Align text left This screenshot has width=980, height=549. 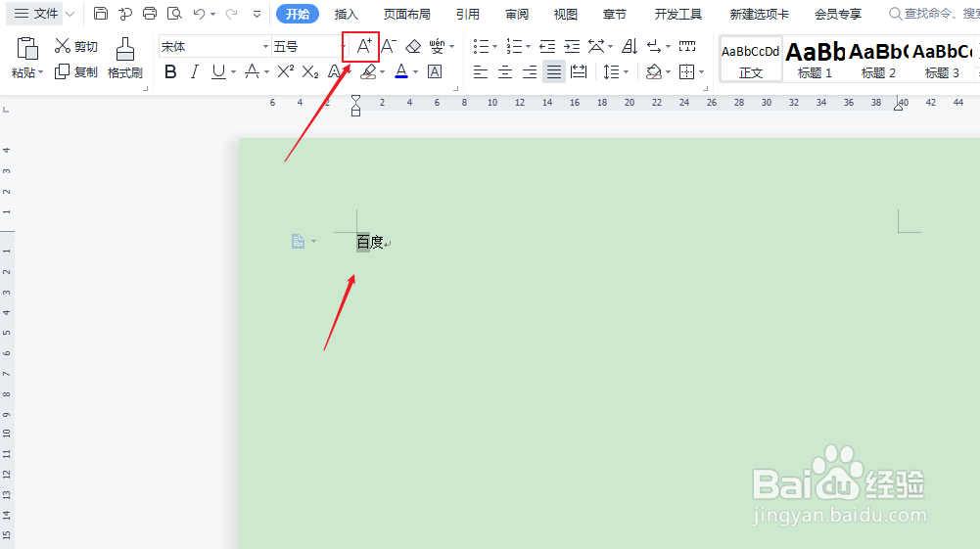480,72
